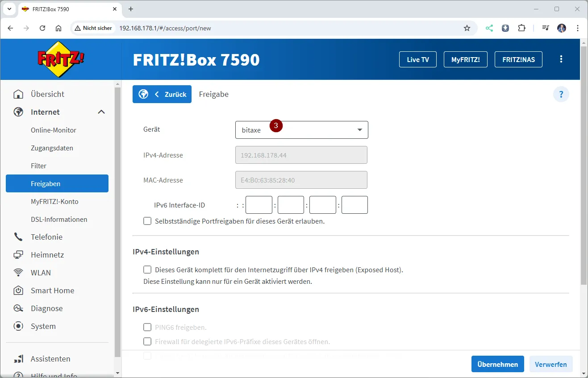Viewport: 588px width, 378px height.
Task: Click the Übernehmen button
Action: click(x=497, y=364)
